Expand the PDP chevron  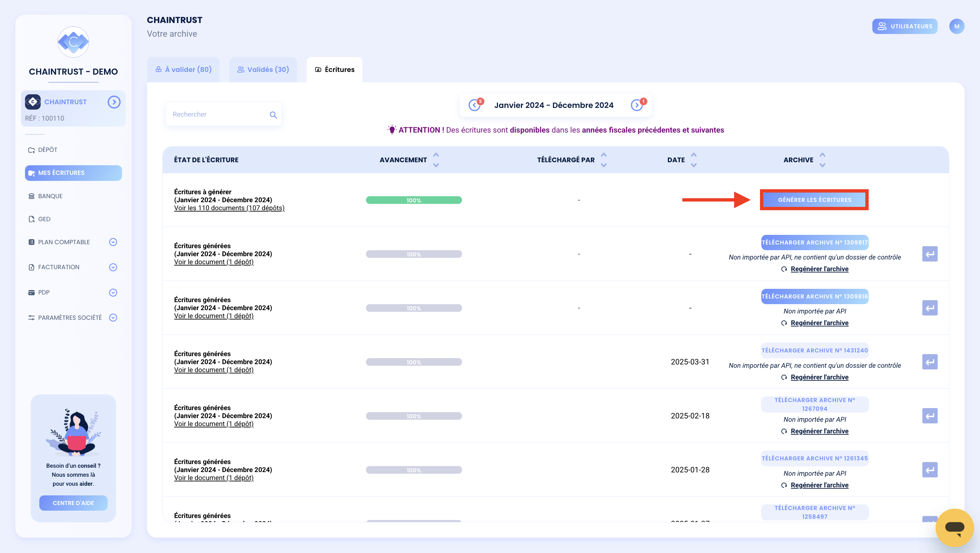tap(113, 292)
